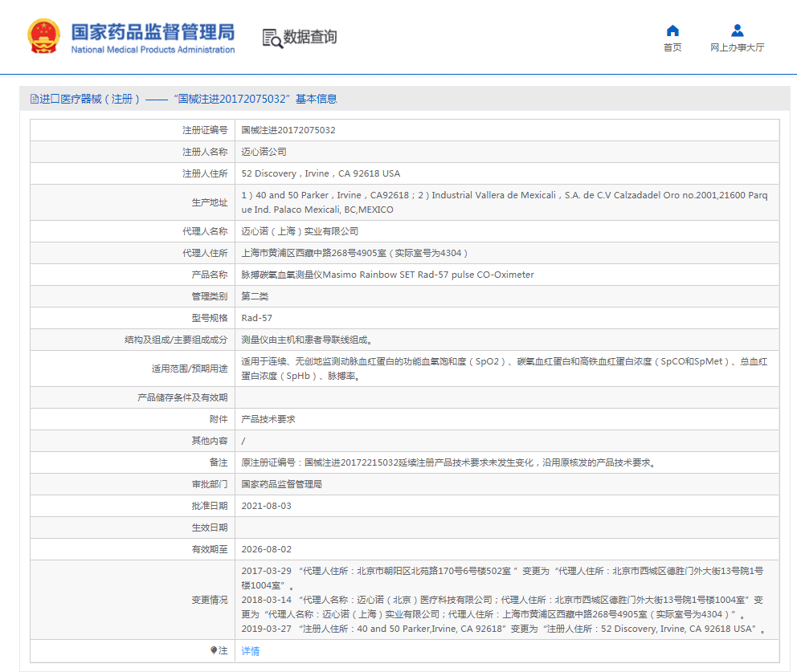Click the 型号规格 value Rad-57

(x=256, y=318)
